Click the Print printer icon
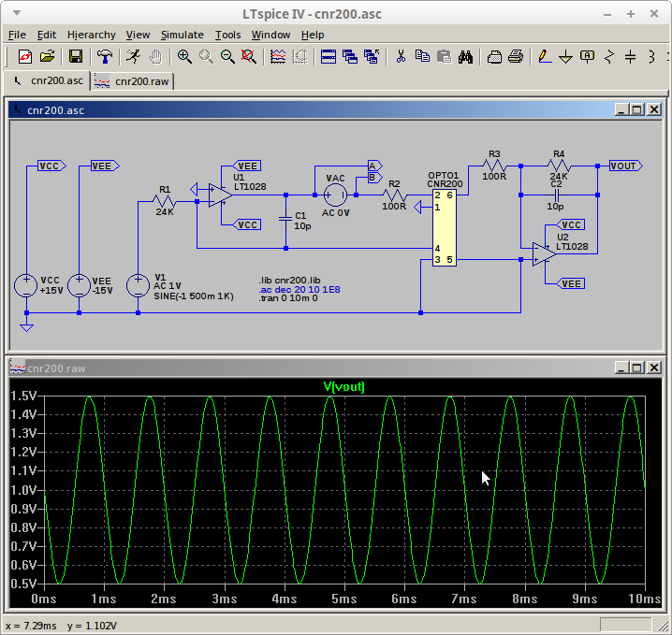672x635 pixels. pyautogui.click(x=516, y=56)
